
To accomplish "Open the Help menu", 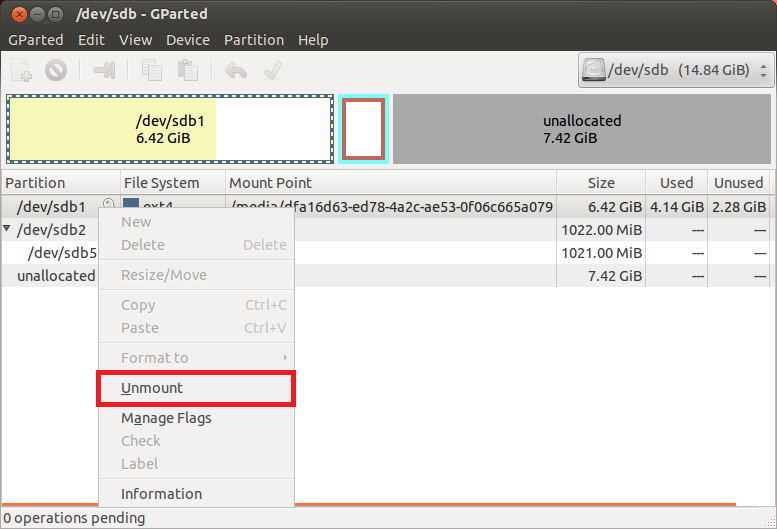I will coord(313,40).
